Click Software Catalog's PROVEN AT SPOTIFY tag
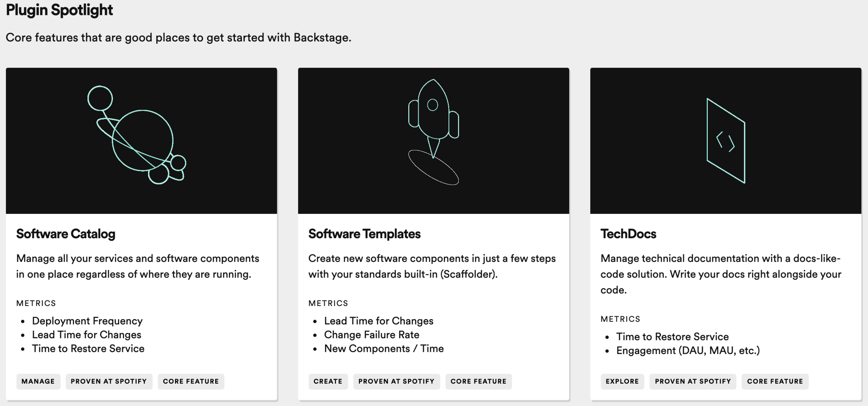This screenshot has width=868, height=406. (x=109, y=381)
